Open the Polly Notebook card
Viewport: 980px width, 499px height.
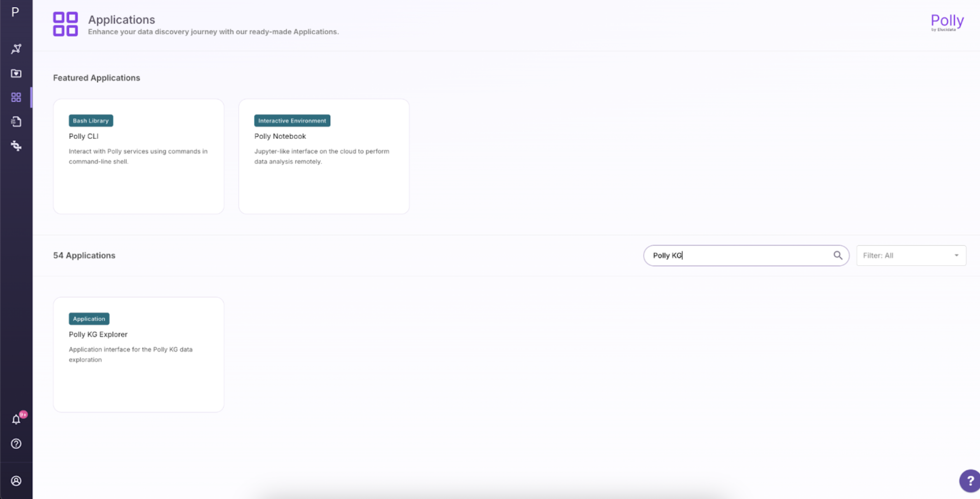(x=324, y=156)
